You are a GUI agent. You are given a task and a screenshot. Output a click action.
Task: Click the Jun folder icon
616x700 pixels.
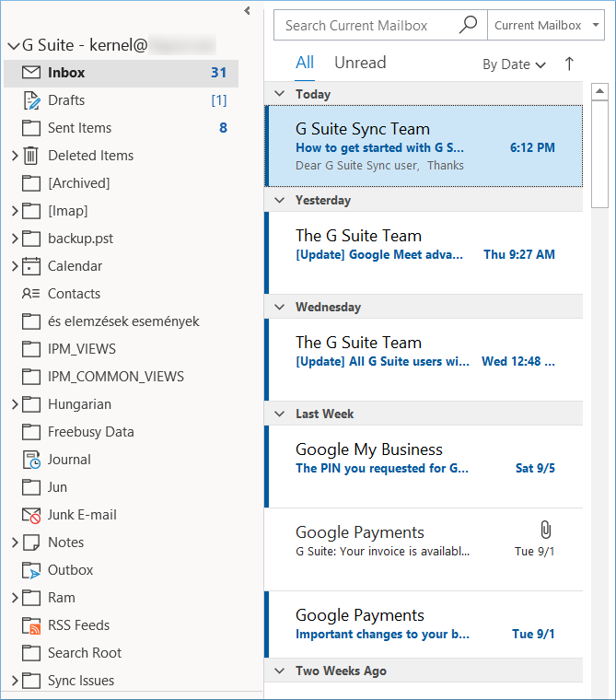point(31,487)
